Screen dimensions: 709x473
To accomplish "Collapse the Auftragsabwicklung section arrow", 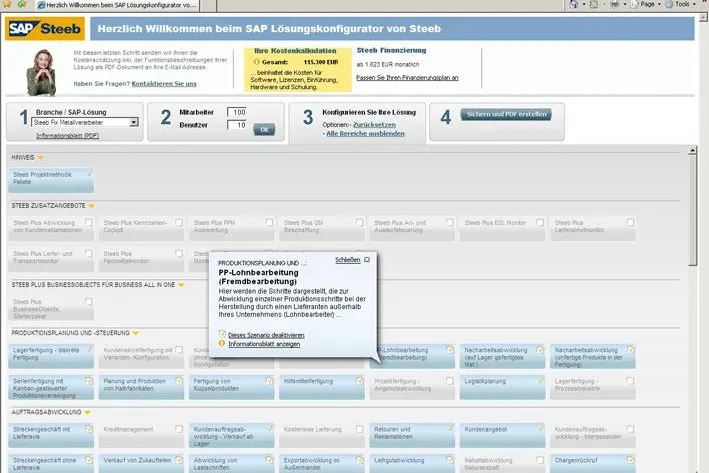I will [x=88, y=412].
